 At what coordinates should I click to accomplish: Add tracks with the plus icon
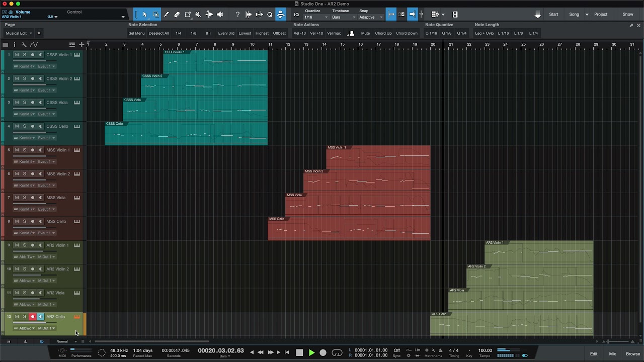coord(82,45)
